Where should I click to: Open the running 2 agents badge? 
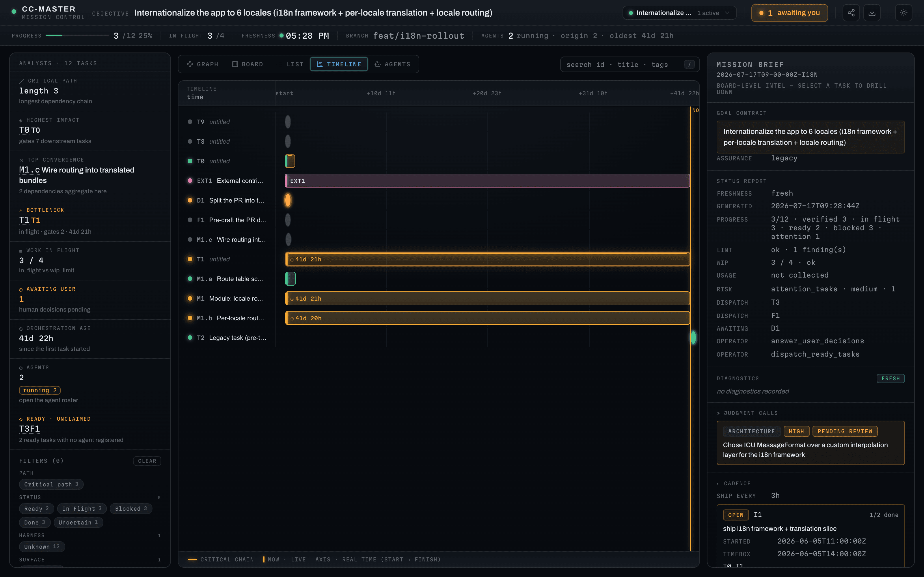pos(40,390)
